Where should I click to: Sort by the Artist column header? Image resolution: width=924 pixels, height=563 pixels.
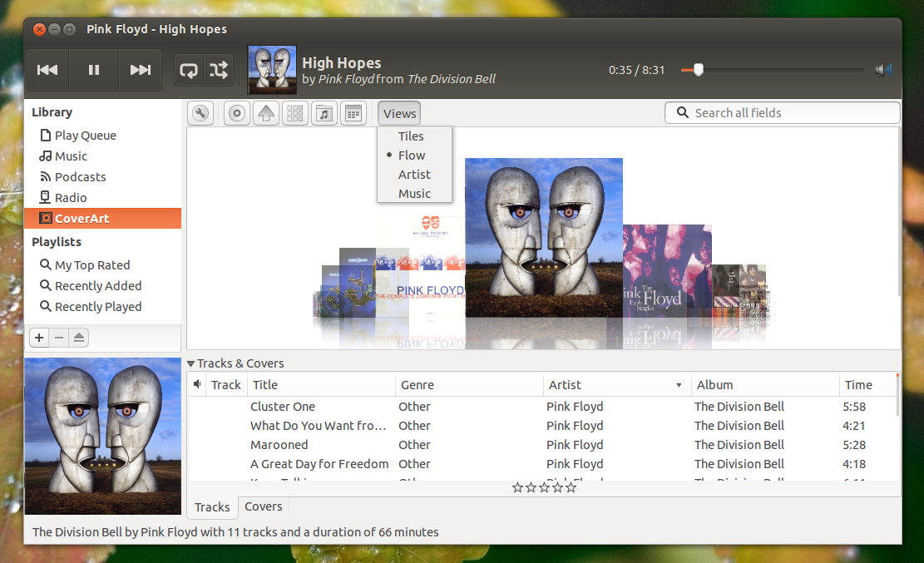tap(617, 385)
